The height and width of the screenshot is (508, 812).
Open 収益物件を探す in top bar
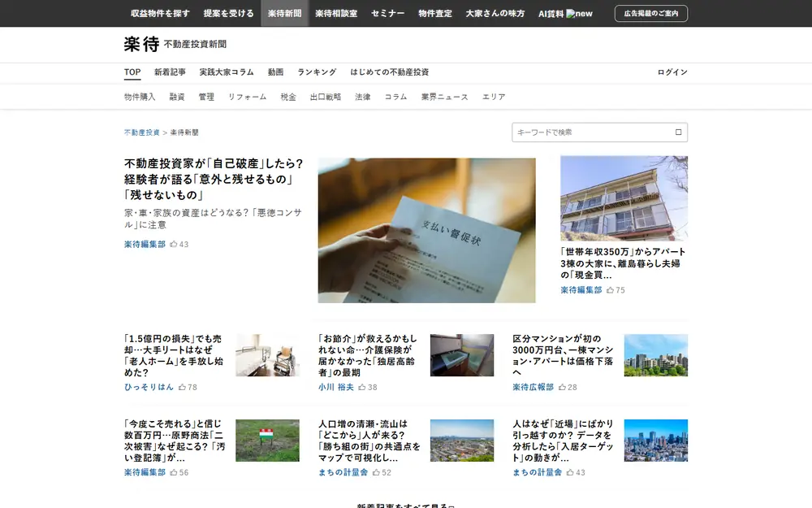[160, 14]
